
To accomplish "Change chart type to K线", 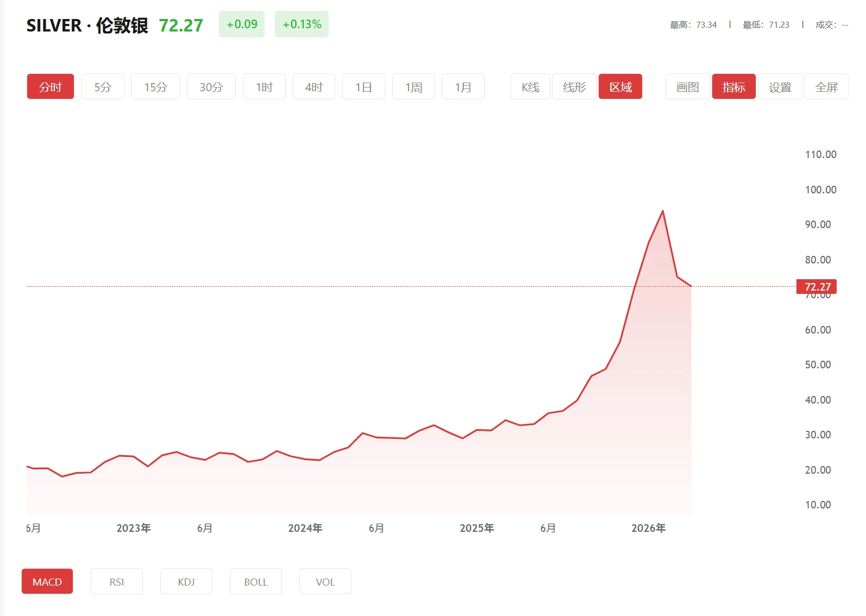I will click(x=530, y=87).
